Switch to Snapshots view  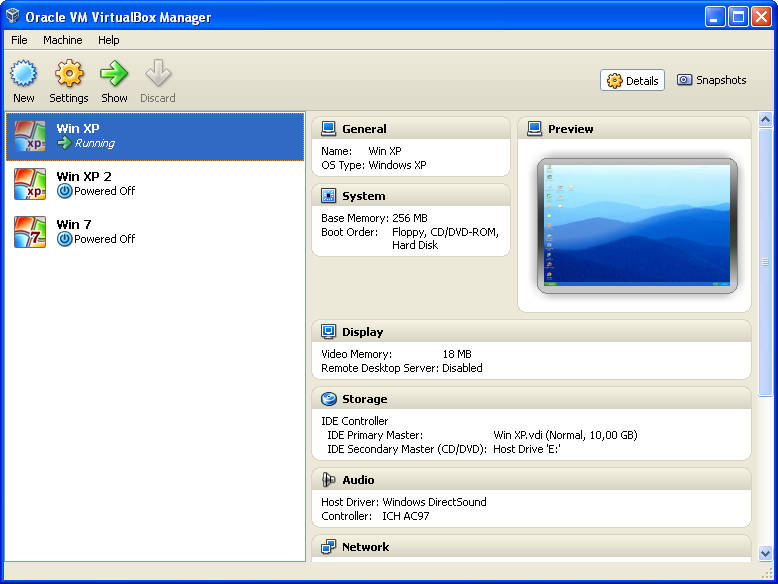(x=711, y=81)
